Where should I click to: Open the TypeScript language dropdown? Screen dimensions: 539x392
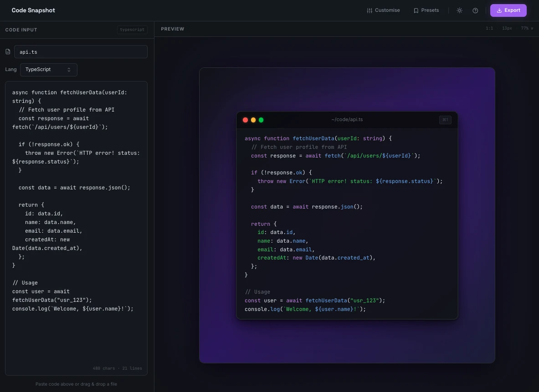coord(49,70)
